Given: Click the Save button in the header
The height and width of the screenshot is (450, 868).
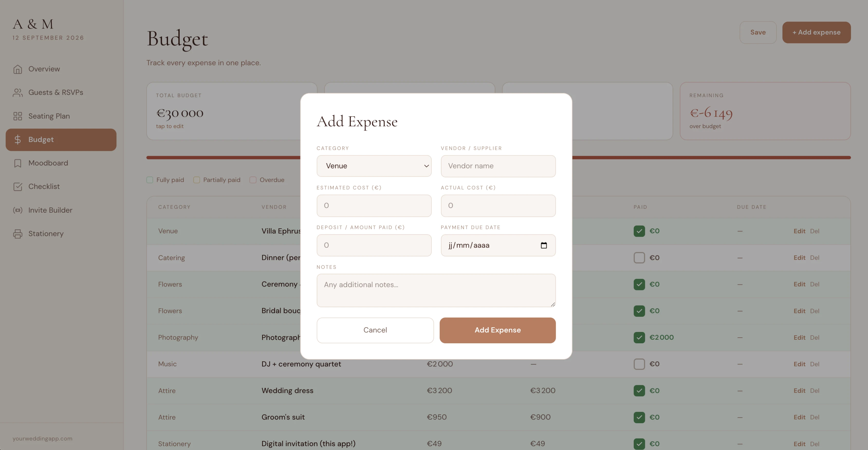Looking at the screenshot, I should tap(758, 32).
